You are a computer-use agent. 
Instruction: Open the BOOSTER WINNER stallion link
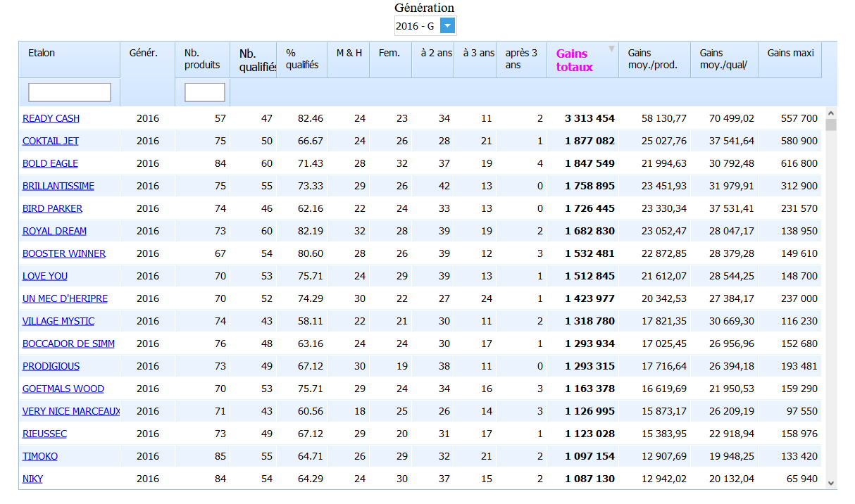64,253
